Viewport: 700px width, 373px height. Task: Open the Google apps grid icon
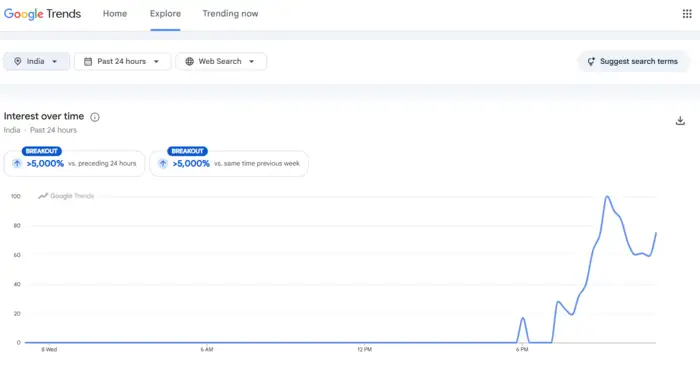(x=687, y=14)
